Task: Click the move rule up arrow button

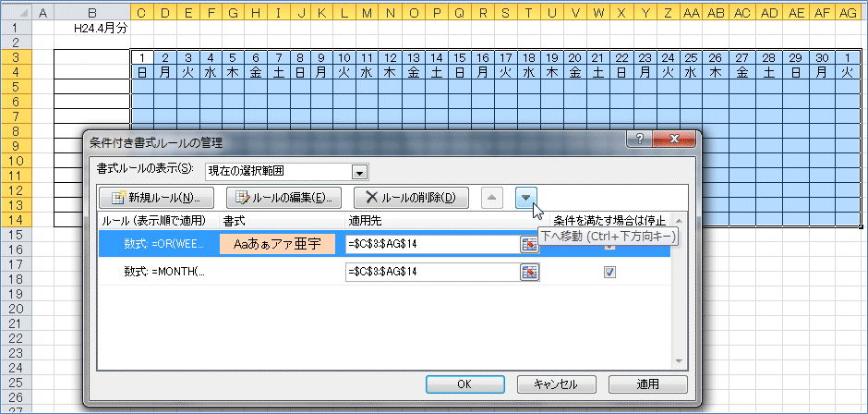Action: point(492,197)
